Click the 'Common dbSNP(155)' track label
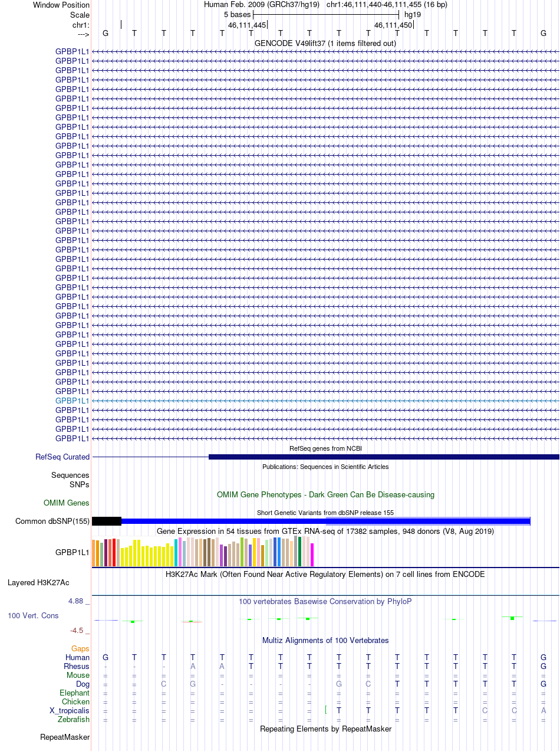The image size is (560, 751). tap(52, 521)
